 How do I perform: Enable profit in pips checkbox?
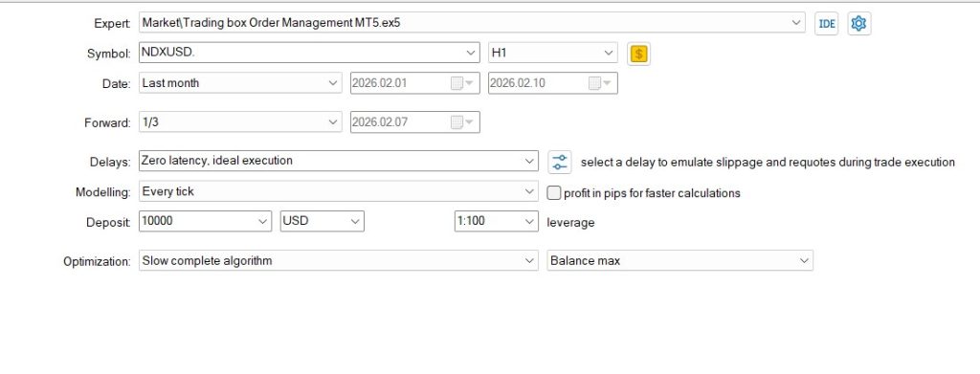click(x=554, y=193)
